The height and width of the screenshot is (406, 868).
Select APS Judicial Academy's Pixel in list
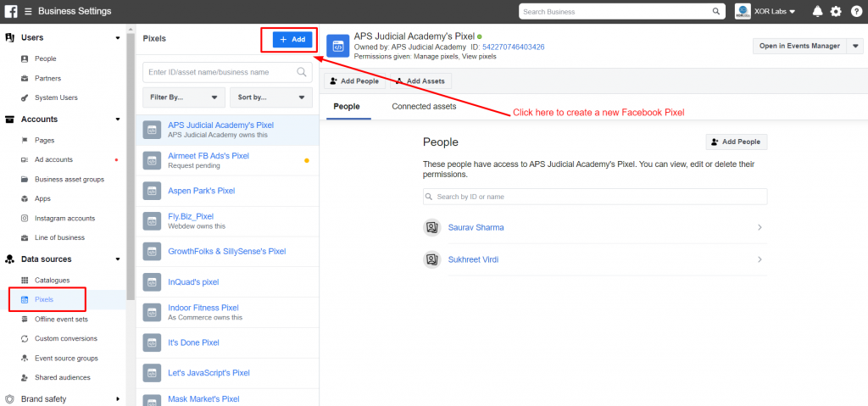click(x=227, y=130)
